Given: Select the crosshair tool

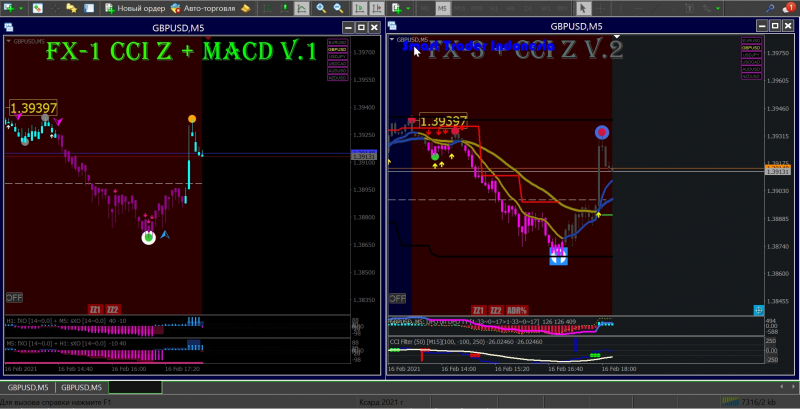Looking at the screenshot, I should pyautogui.click(x=601, y=8).
